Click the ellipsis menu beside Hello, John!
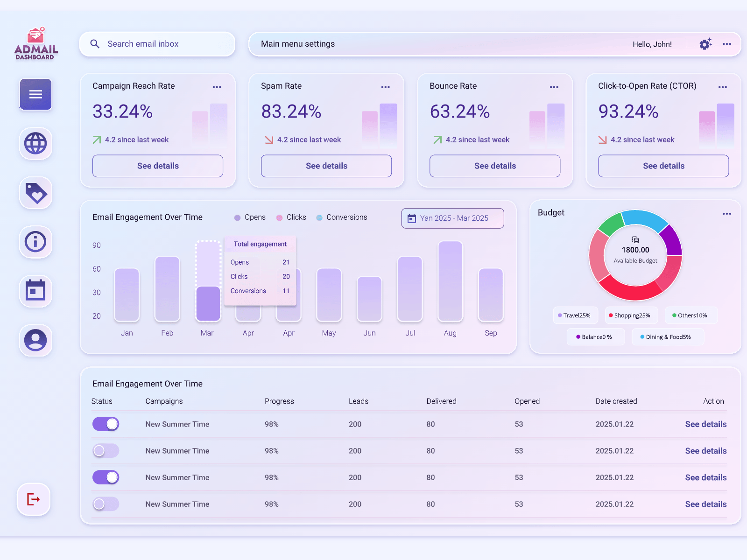The height and width of the screenshot is (560, 747). (726, 44)
